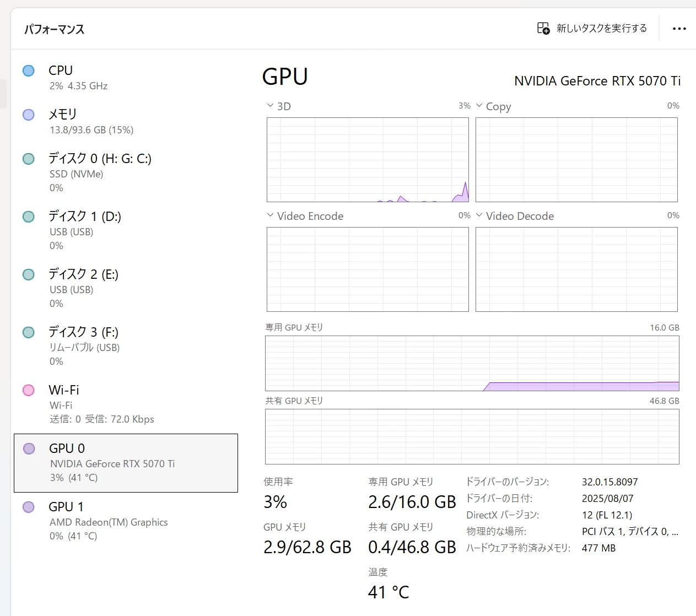Click the AMD Radeon(TM) Graphics label
This screenshot has height=616, width=696.
pyautogui.click(x=109, y=522)
